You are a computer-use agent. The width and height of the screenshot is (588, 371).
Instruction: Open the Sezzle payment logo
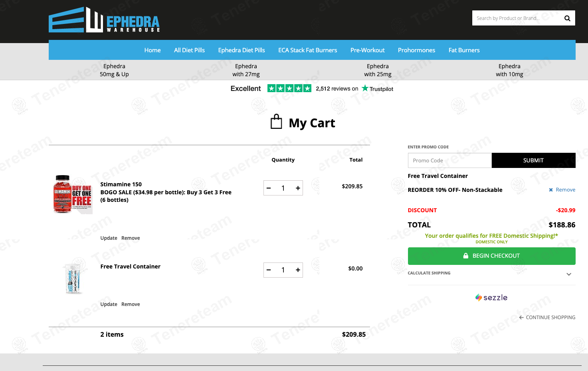[x=491, y=298]
